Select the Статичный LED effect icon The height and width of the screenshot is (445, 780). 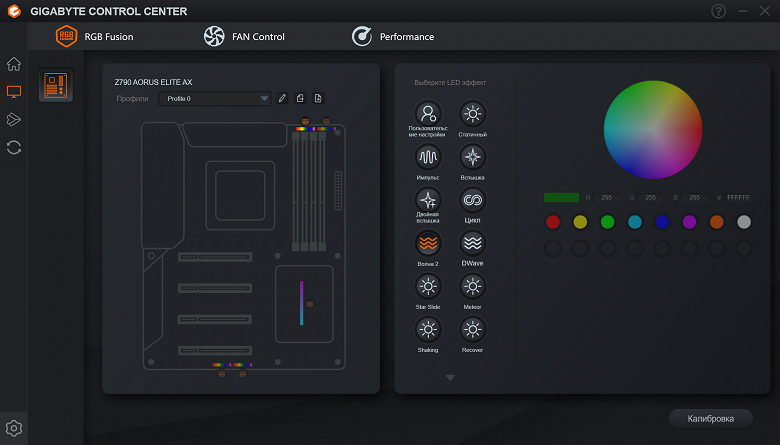click(x=472, y=114)
